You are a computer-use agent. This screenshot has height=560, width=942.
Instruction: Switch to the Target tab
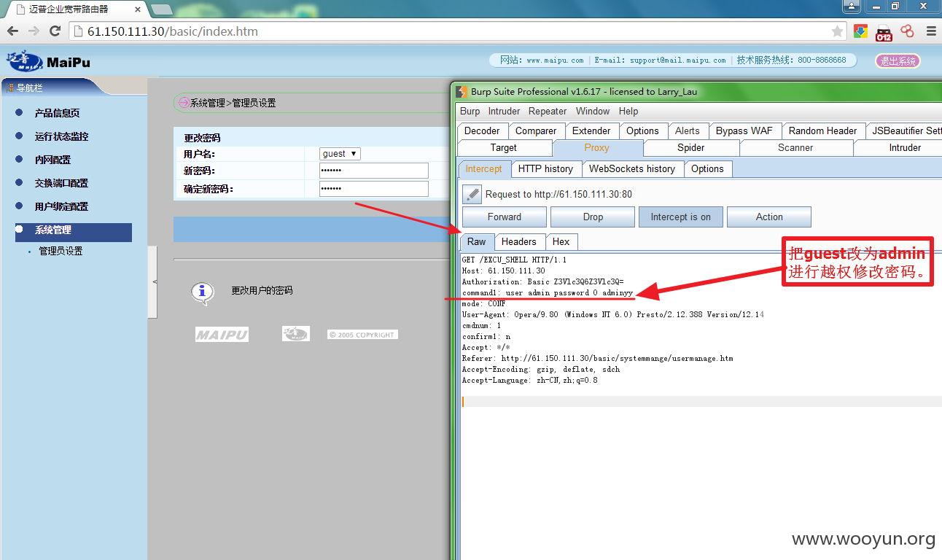coord(503,148)
